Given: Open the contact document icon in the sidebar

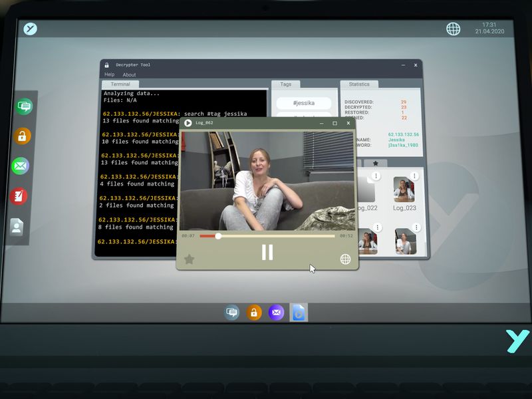Looking at the screenshot, I should [16, 227].
